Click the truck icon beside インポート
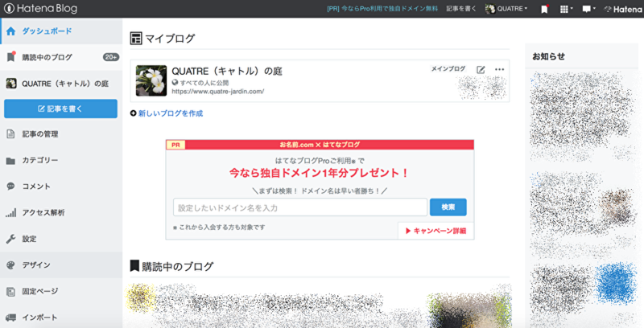 click(11, 318)
